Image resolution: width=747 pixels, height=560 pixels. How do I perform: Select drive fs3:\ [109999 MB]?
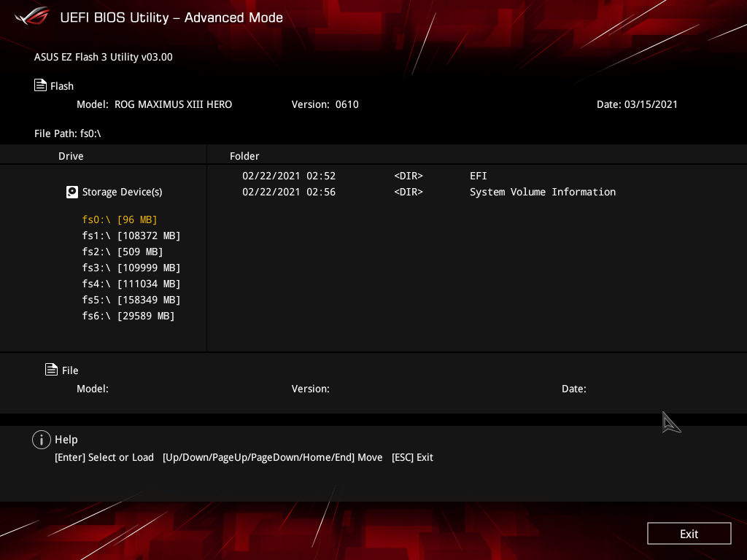131,268
